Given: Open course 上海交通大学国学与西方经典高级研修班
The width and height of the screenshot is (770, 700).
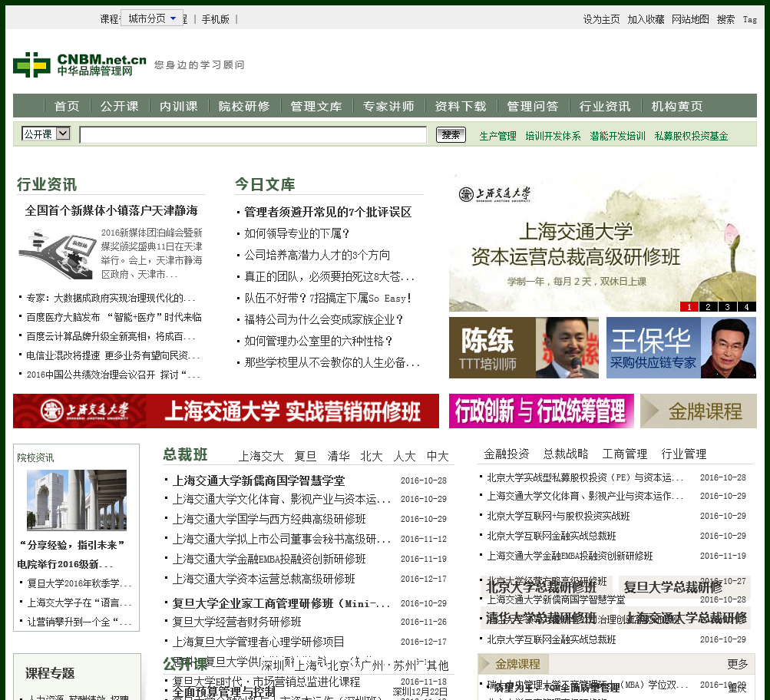Looking at the screenshot, I should click(269, 519).
